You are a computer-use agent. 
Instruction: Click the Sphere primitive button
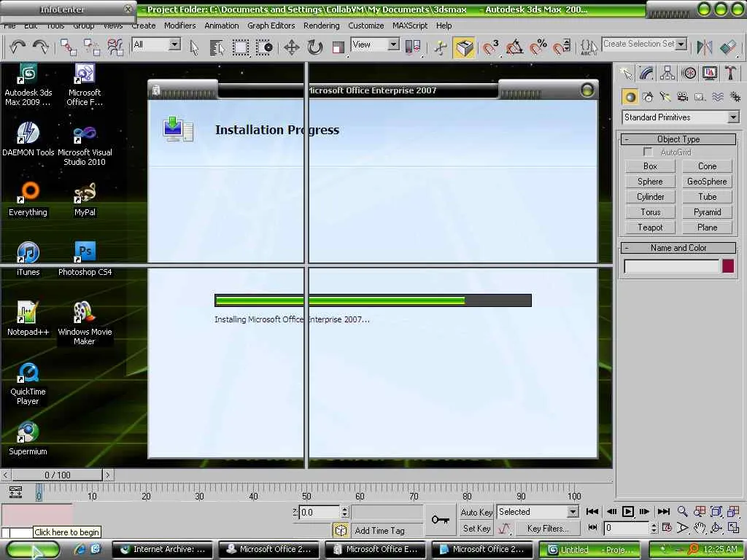[650, 182]
